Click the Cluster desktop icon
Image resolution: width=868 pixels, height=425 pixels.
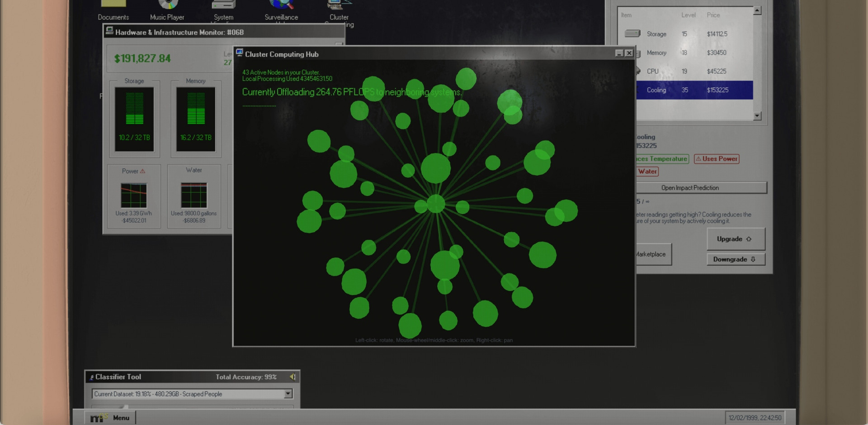(339, 10)
